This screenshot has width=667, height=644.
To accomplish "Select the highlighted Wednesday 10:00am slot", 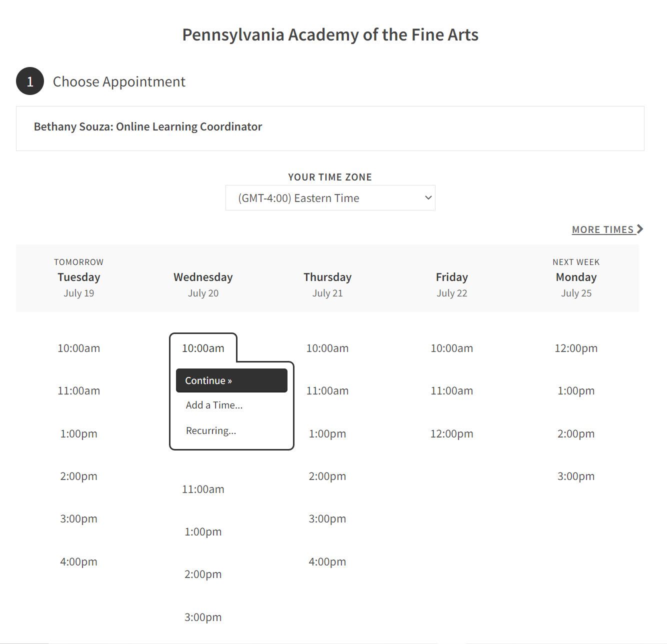I will (203, 348).
